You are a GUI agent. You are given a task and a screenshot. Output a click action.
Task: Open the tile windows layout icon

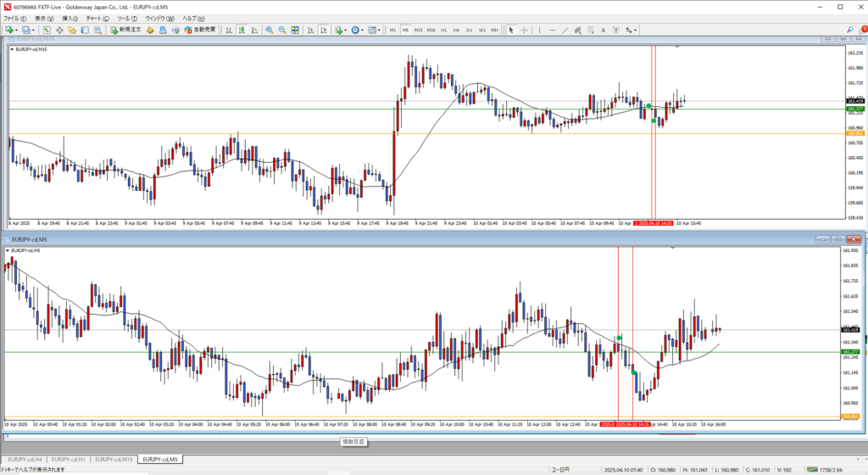click(x=296, y=30)
